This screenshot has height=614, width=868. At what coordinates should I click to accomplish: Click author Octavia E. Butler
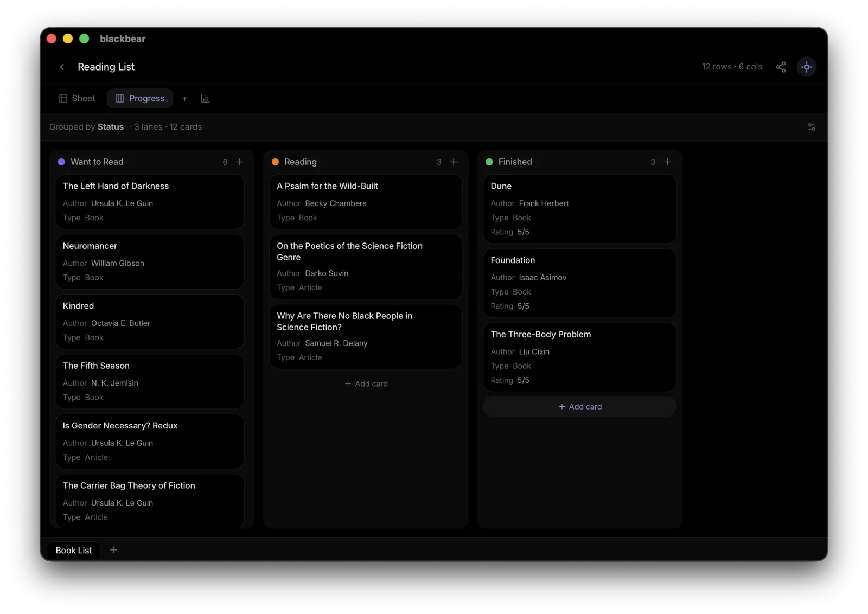coord(120,323)
